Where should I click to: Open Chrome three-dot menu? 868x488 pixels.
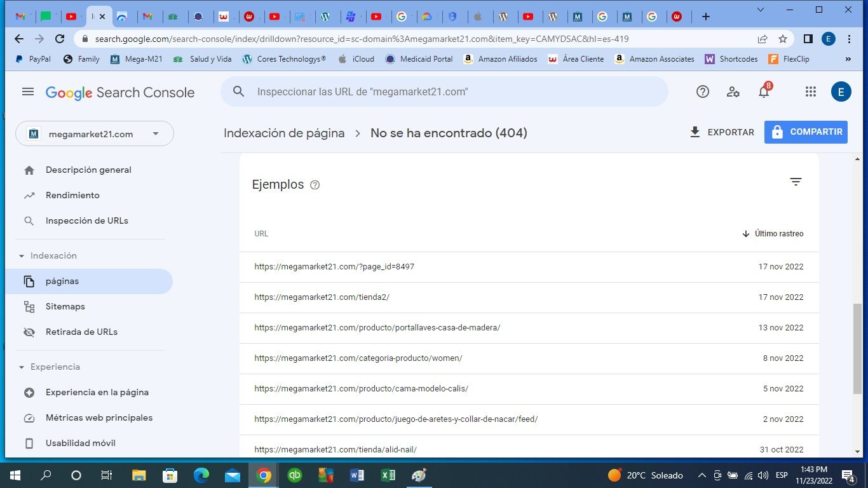[849, 39]
